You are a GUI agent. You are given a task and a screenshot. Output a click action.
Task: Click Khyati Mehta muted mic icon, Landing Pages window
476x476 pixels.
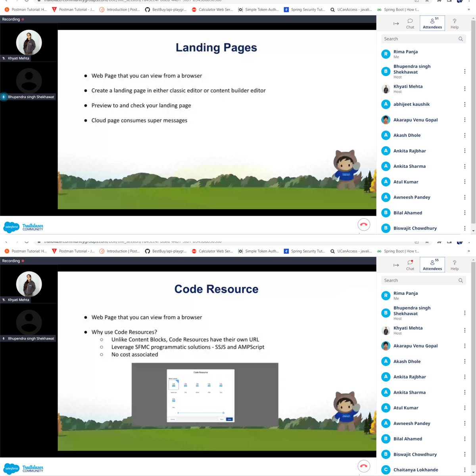pyautogui.click(x=4, y=58)
